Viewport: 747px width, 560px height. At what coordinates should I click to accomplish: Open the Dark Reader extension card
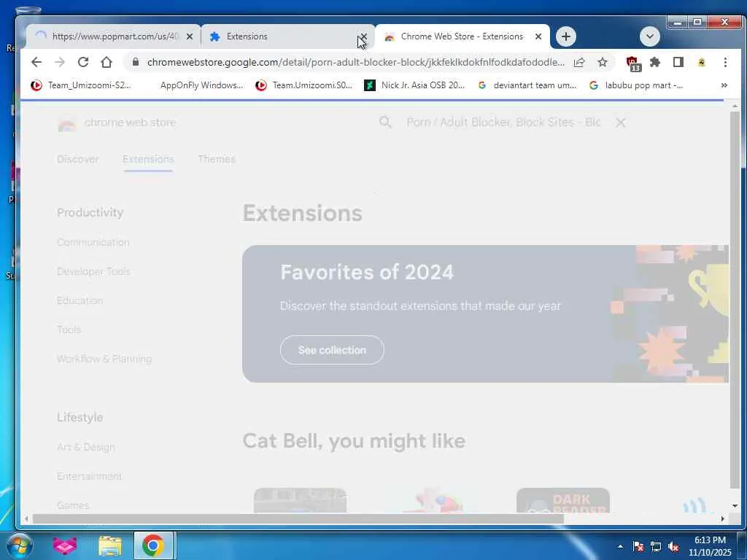click(563, 500)
